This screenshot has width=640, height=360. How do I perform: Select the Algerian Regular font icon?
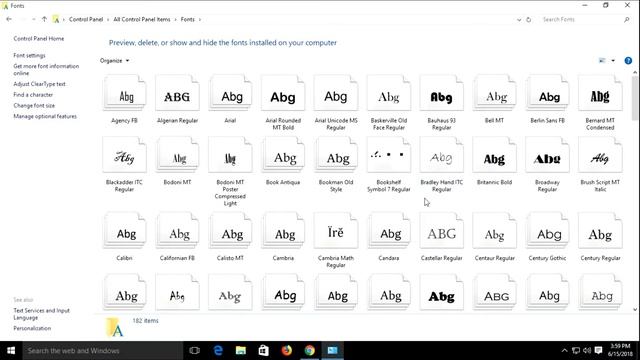click(x=177, y=93)
